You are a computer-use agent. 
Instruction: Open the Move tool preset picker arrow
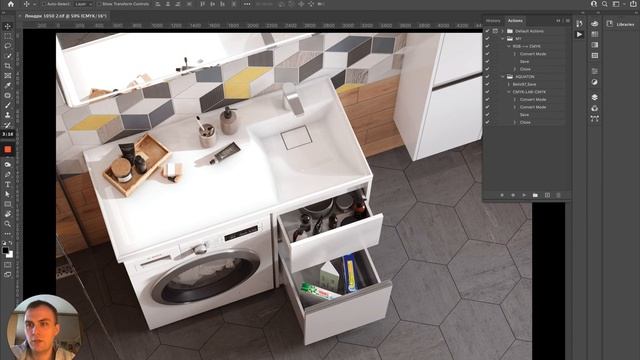tap(34, 4)
